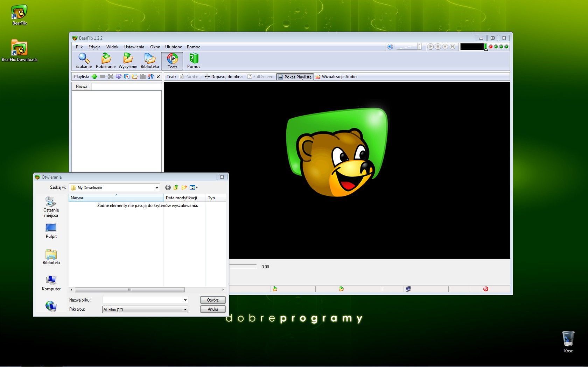
Task: Click the playing-card shuffle playlist icon
Action: [x=127, y=77]
